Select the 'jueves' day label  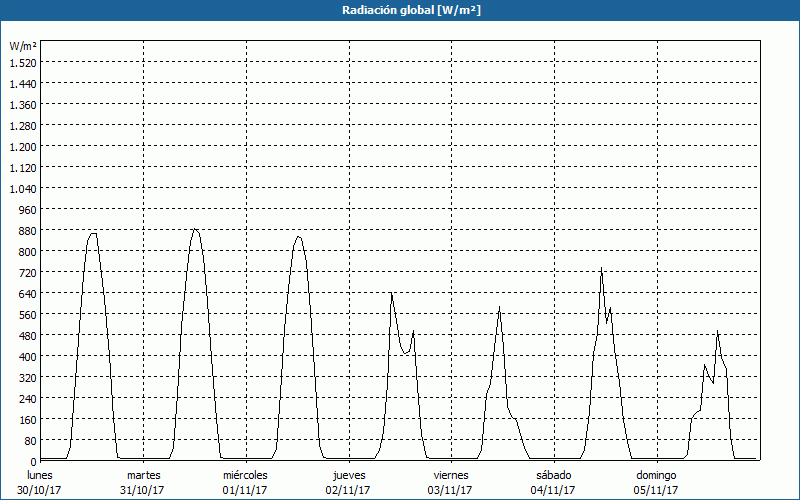pos(348,475)
